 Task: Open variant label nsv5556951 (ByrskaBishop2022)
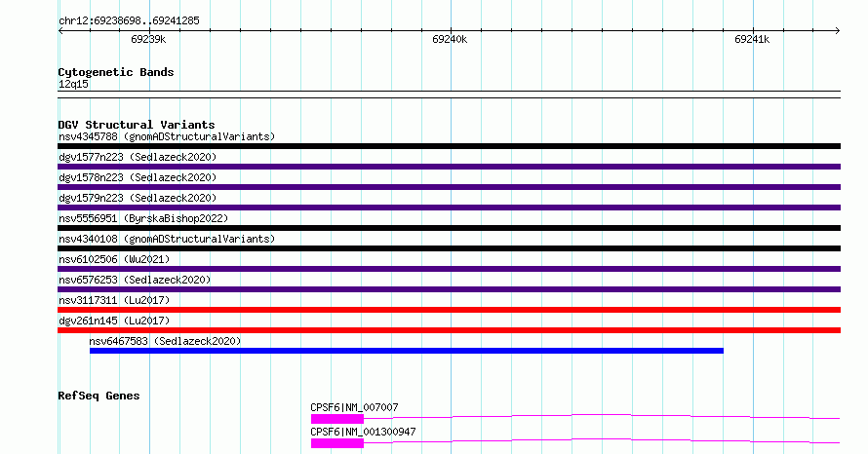143,218
